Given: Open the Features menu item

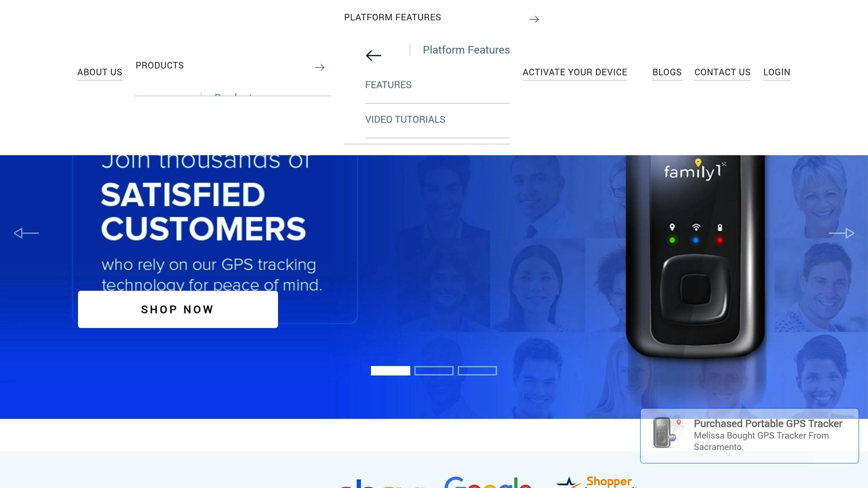Looking at the screenshot, I should pos(388,85).
